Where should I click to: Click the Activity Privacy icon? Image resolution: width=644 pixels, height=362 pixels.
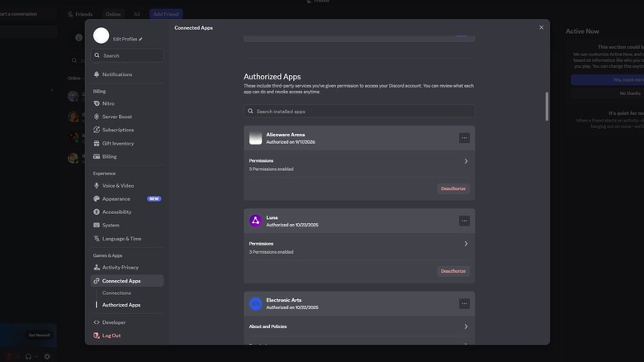coord(97,268)
